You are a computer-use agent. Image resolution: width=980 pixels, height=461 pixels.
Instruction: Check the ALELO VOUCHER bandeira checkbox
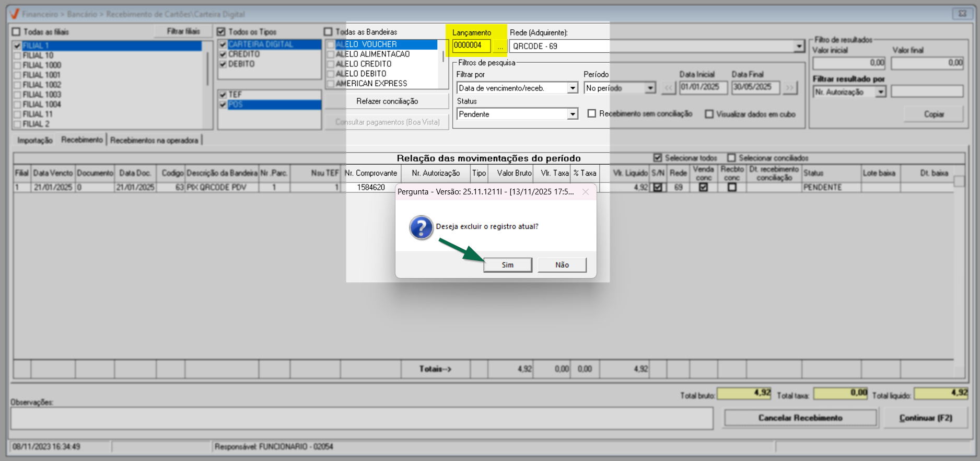pos(331,44)
